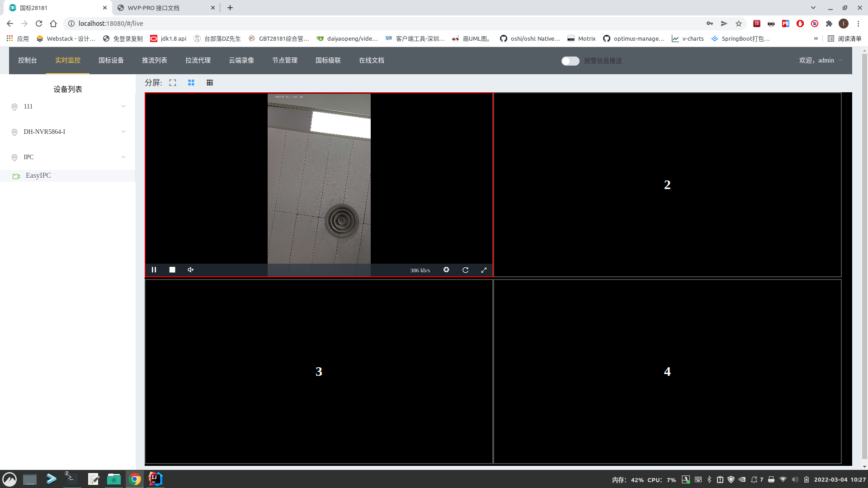Image resolution: width=868 pixels, height=488 pixels.
Task: Open Webstack bookmark
Action: [x=66, y=38]
